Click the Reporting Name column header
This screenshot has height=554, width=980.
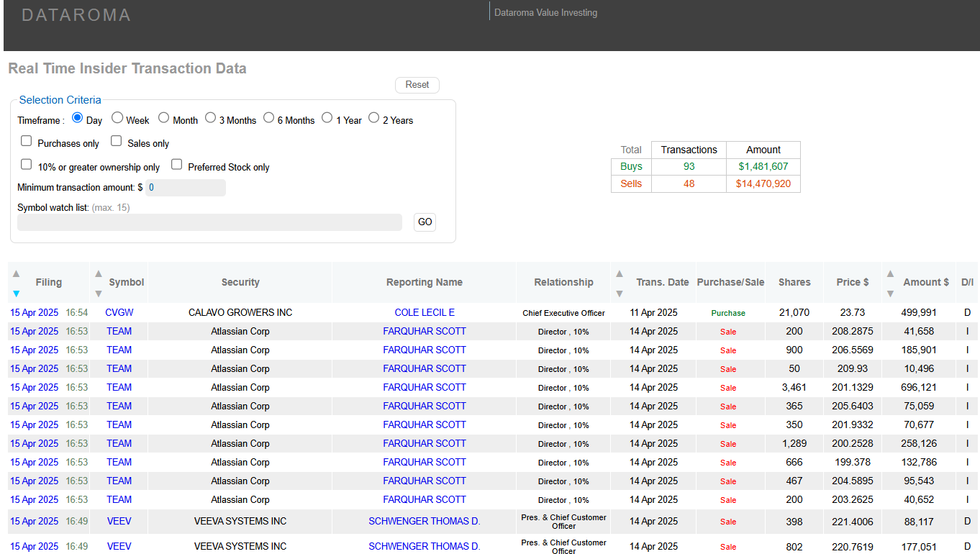coord(425,282)
